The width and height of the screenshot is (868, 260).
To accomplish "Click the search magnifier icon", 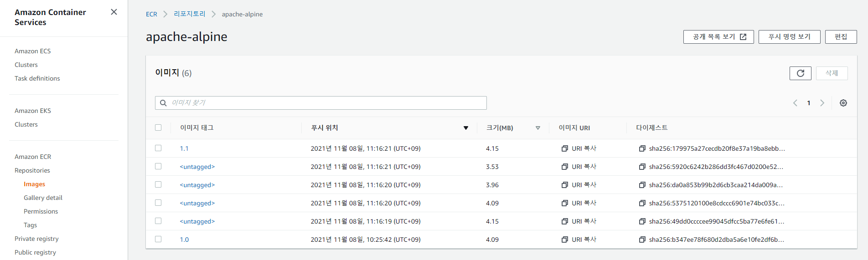I will click(x=163, y=103).
